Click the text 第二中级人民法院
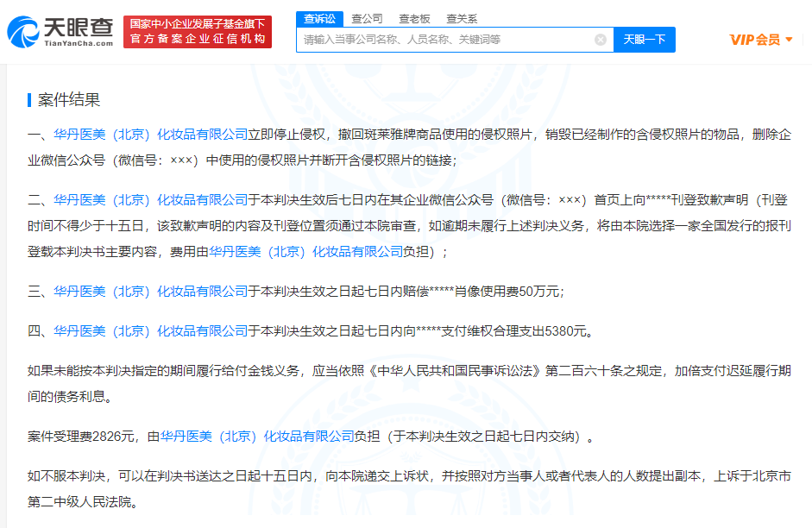 point(79,502)
